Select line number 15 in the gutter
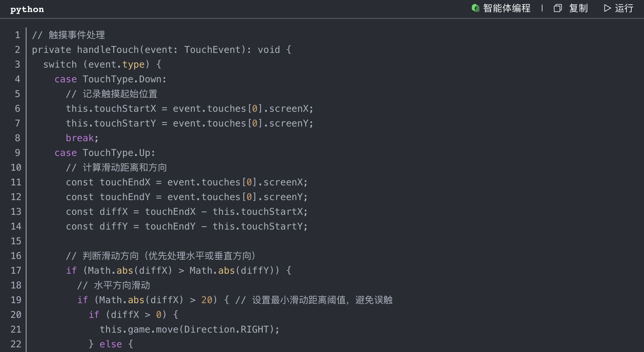The image size is (644, 352). point(16,241)
